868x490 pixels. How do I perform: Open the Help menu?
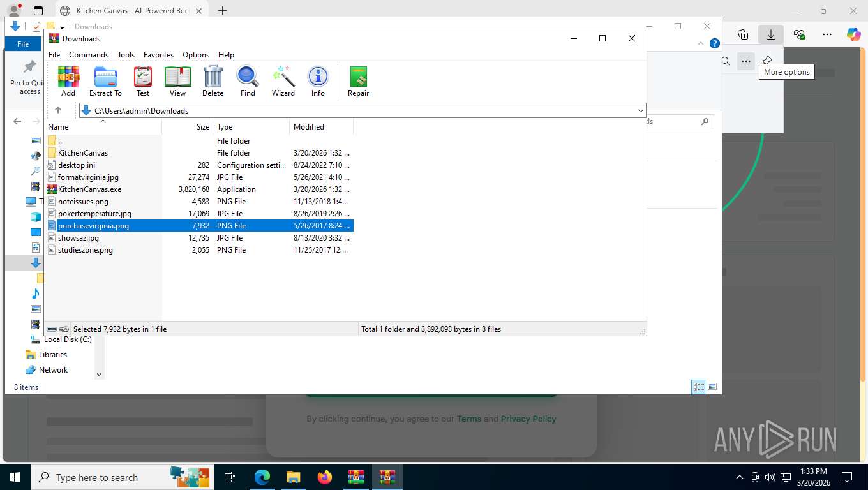click(x=226, y=55)
